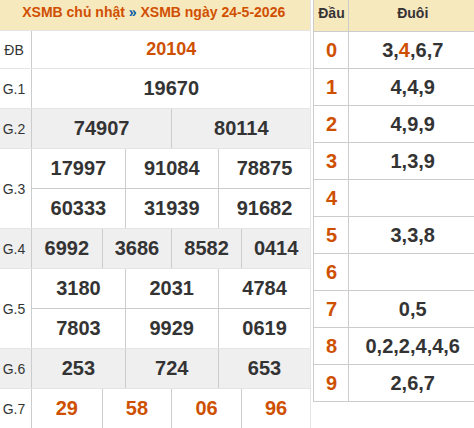Select special prize number 20104
The height and width of the screenshot is (428, 474).
click(x=171, y=49)
